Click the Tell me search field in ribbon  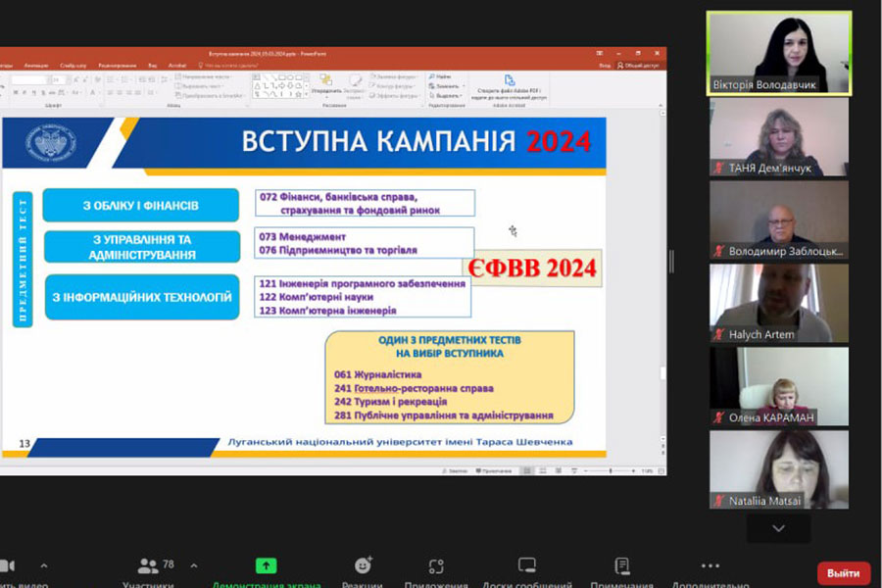click(x=228, y=66)
